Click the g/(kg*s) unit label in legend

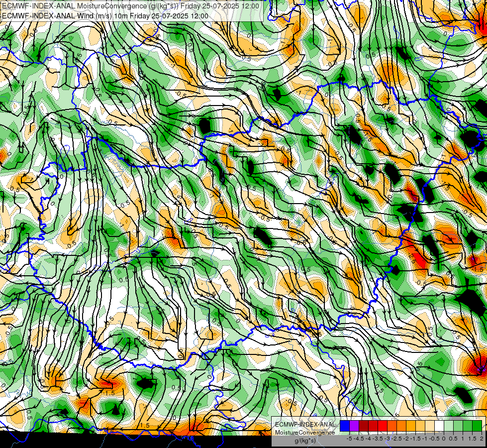[305, 441]
